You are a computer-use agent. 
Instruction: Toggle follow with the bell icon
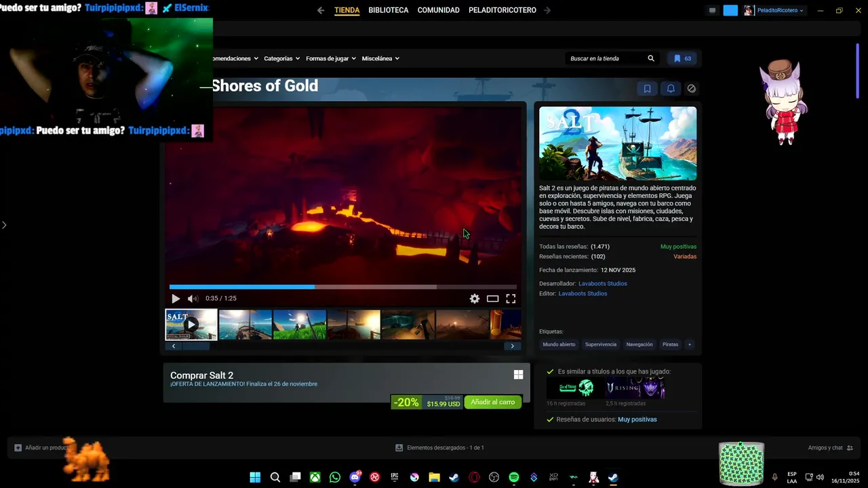coord(671,89)
